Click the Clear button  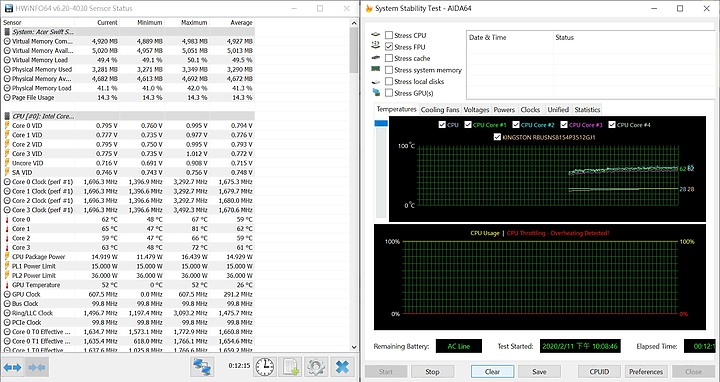coord(492,371)
